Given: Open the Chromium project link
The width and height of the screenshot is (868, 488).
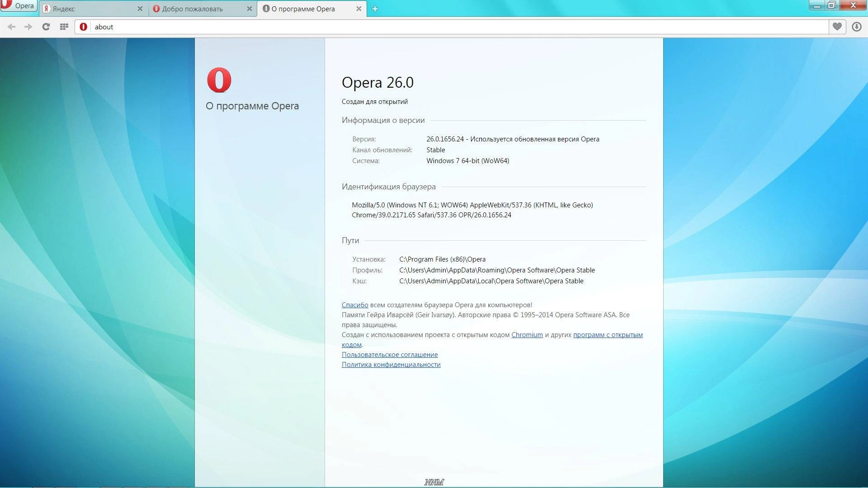Looking at the screenshot, I should (527, 335).
